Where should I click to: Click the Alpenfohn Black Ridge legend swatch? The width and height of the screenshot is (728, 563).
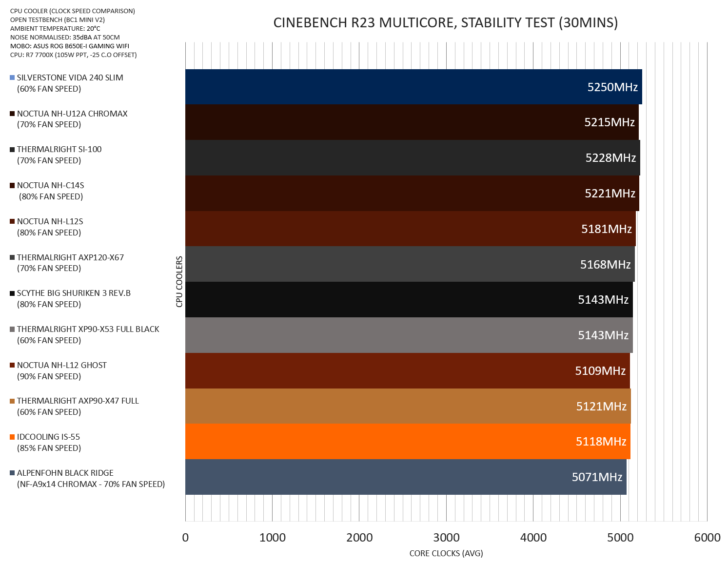coord(12,473)
